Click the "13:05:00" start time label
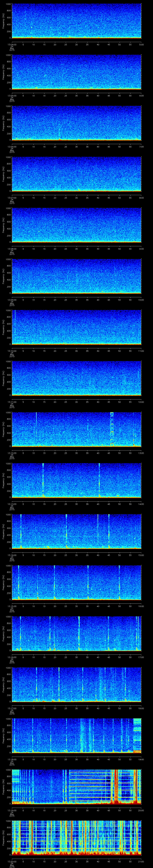Viewport: 153px width, 868px height. 12,96
